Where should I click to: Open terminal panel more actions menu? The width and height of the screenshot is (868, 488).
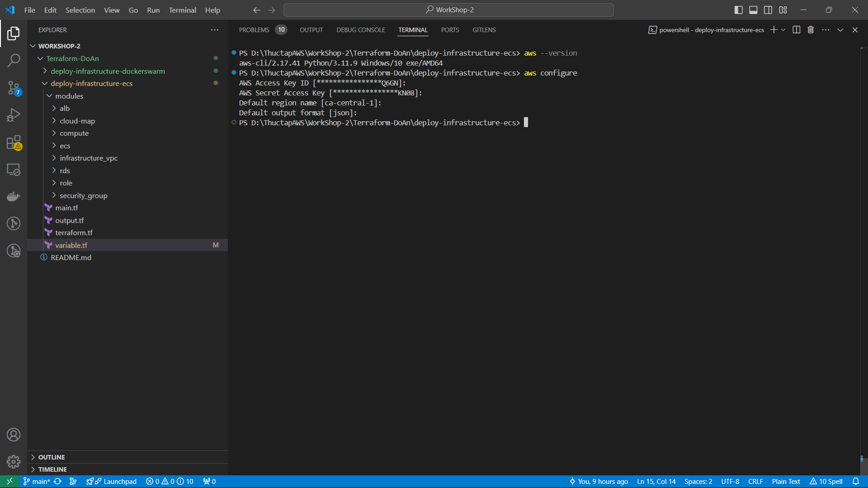[826, 30]
